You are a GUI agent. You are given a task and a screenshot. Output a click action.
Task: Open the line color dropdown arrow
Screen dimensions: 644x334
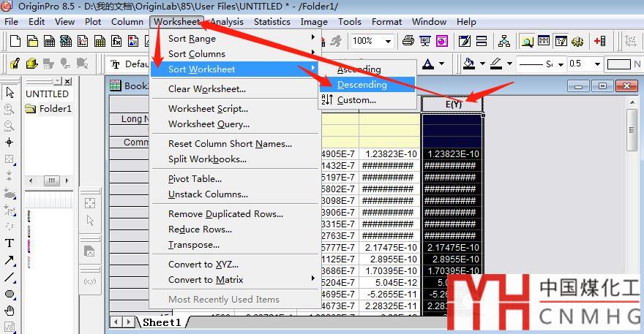[509, 64]
